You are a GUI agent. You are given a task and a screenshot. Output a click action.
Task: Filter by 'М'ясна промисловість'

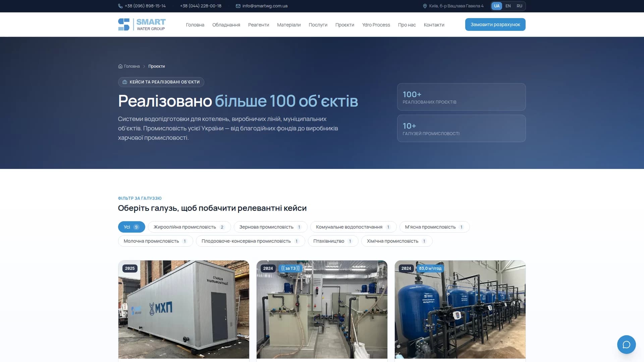tap(434, 227)
